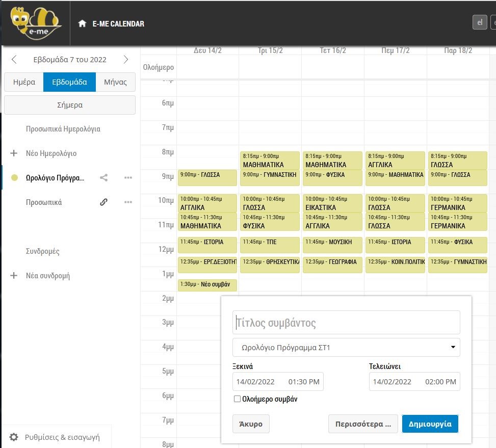The height and width of the screenshot is (448, 496).
Task: Enable the Ολοήμερο συμβάν checkbox
Action: coord(237,399)
